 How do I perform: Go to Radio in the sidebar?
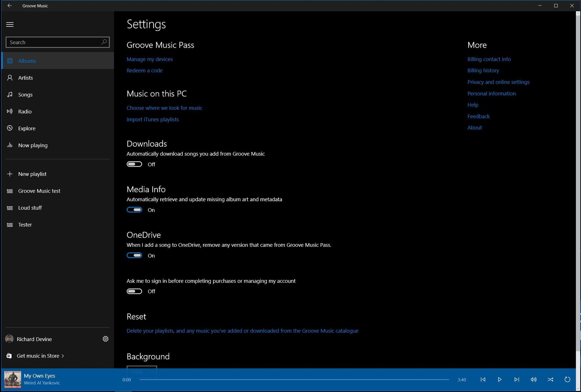(25, 111)
